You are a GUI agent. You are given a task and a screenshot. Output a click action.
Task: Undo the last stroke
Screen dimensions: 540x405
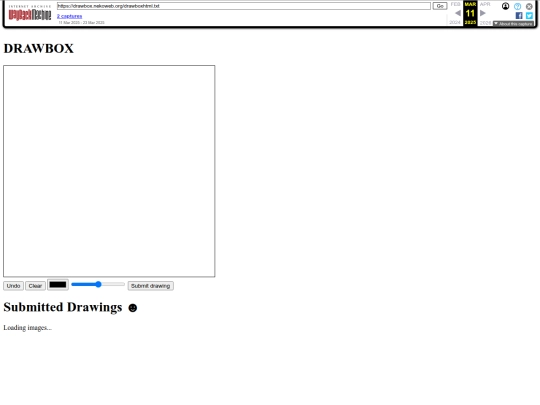pyautogui.click(x=13, y=286)
